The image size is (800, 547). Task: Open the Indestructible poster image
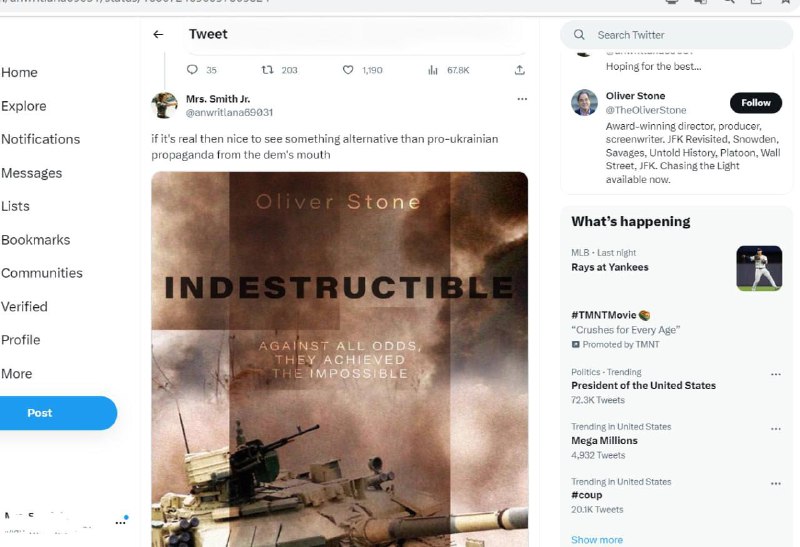pyautogui.click(x=339, y=360)
